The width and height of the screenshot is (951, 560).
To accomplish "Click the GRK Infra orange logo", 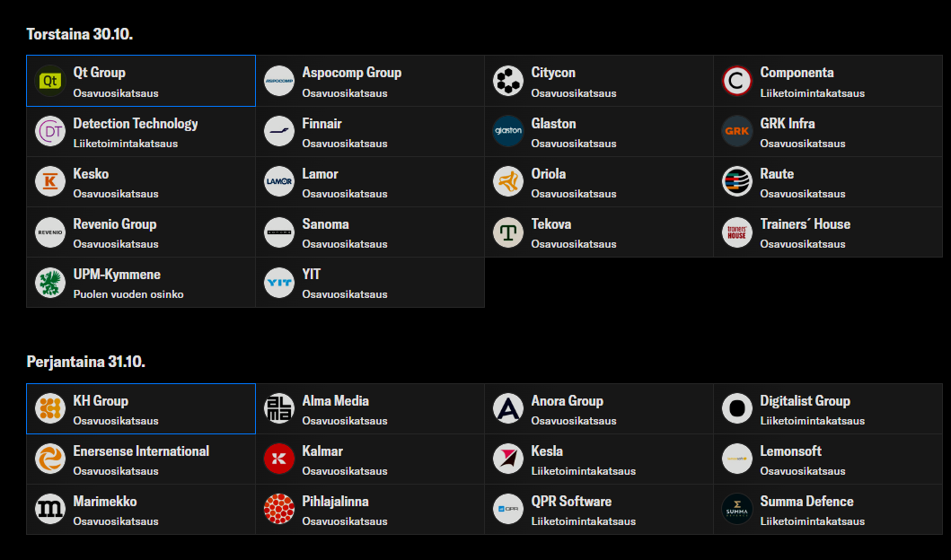I will 737,131.
